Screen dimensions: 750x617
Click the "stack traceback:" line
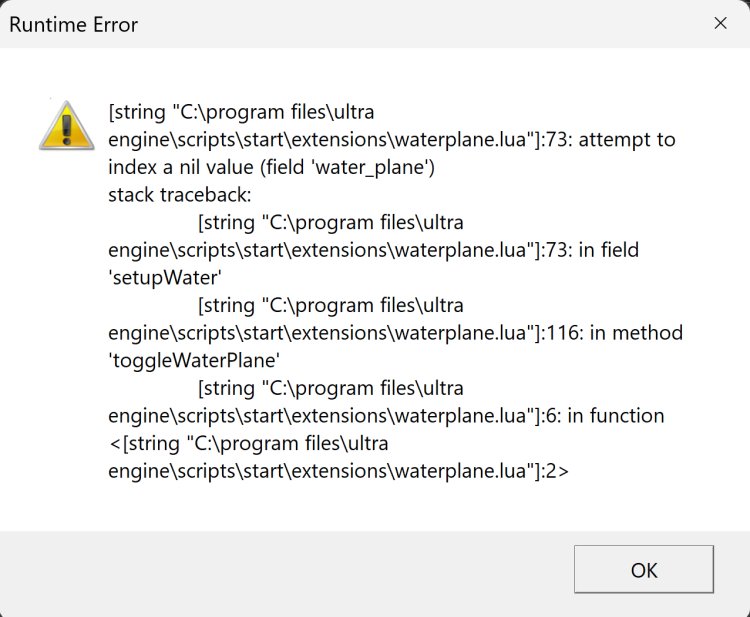(180, 194)
